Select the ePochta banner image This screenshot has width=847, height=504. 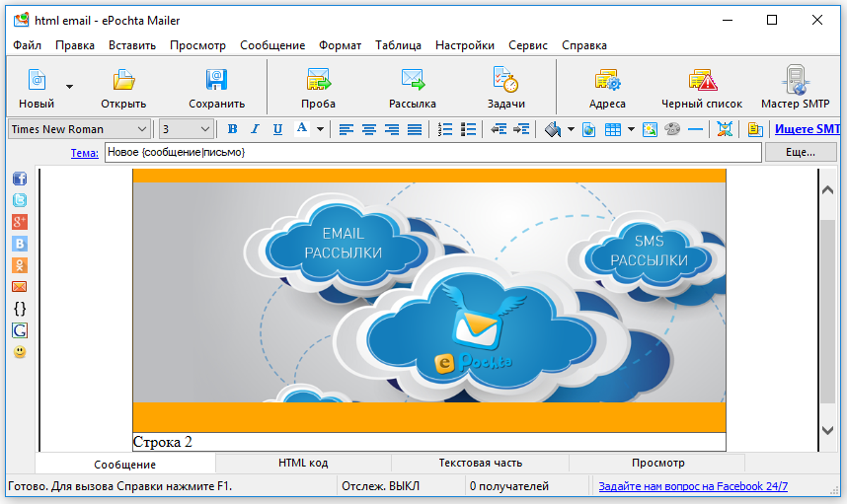tap(429, 292)
